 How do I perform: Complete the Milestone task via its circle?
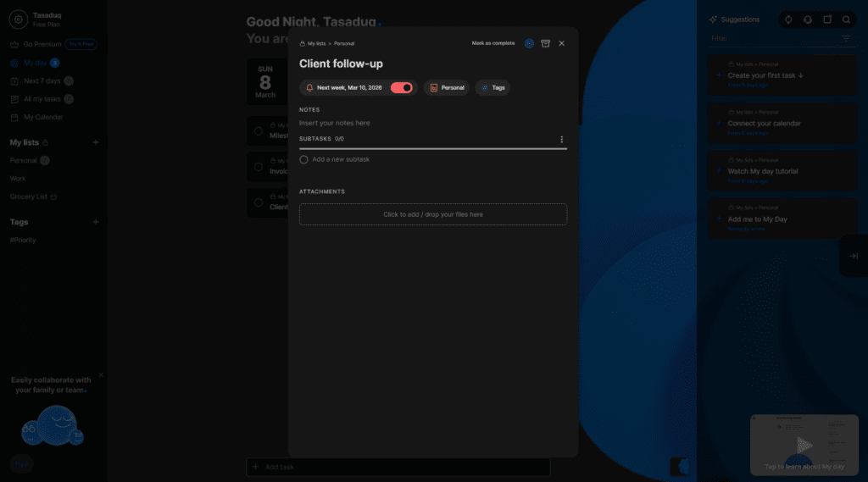coord(259,131)
